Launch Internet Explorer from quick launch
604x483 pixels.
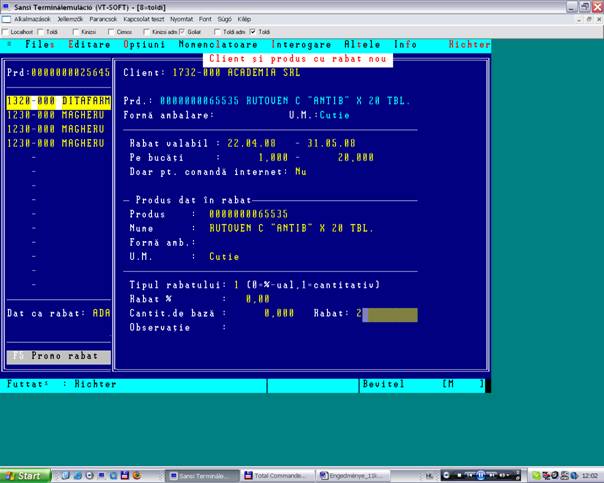pos(78,475)
